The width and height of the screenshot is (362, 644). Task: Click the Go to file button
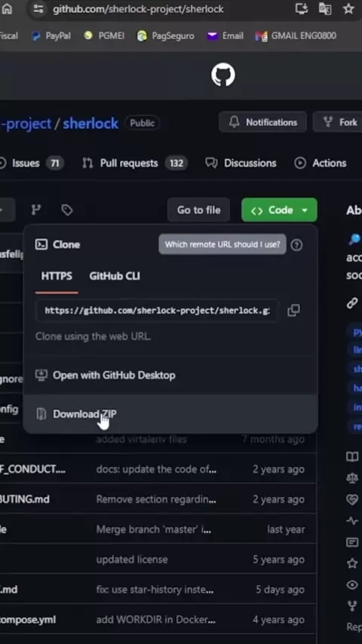coord(198,210)
